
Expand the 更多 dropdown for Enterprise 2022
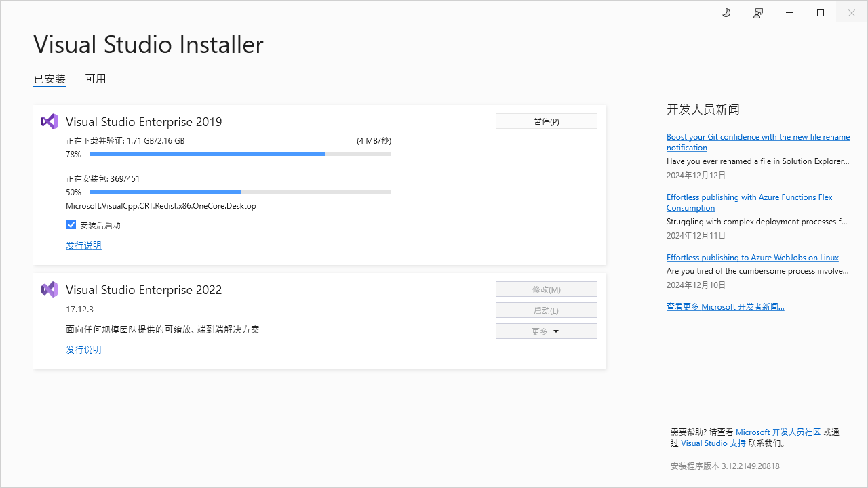[546, 331]
